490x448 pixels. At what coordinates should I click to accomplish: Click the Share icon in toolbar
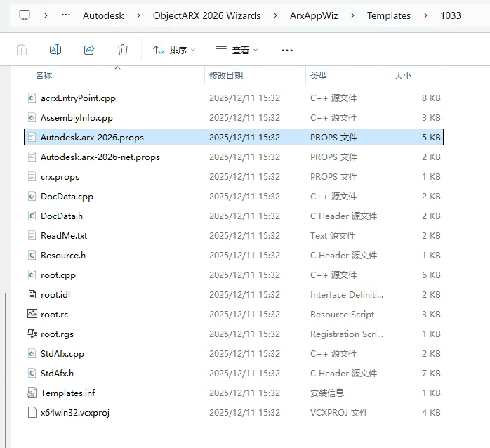[89, 50]
